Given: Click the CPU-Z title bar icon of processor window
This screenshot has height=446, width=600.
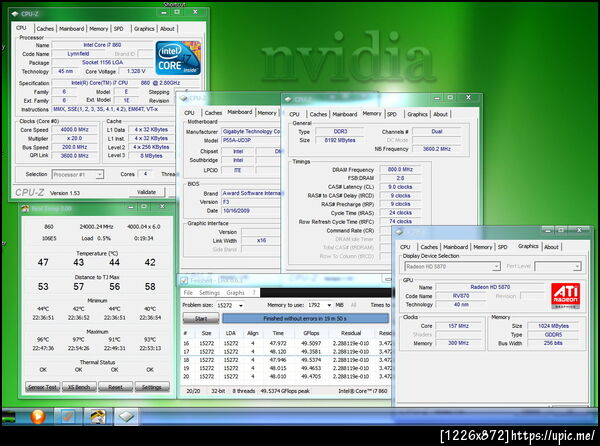Looking at the screenshot, I should [x=15, y=14].
